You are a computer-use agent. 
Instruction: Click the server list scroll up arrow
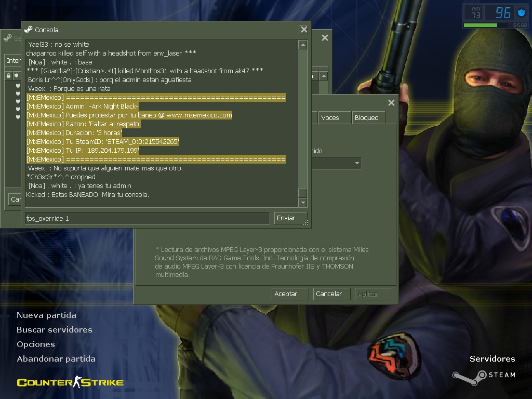click(x=324, y=76)
